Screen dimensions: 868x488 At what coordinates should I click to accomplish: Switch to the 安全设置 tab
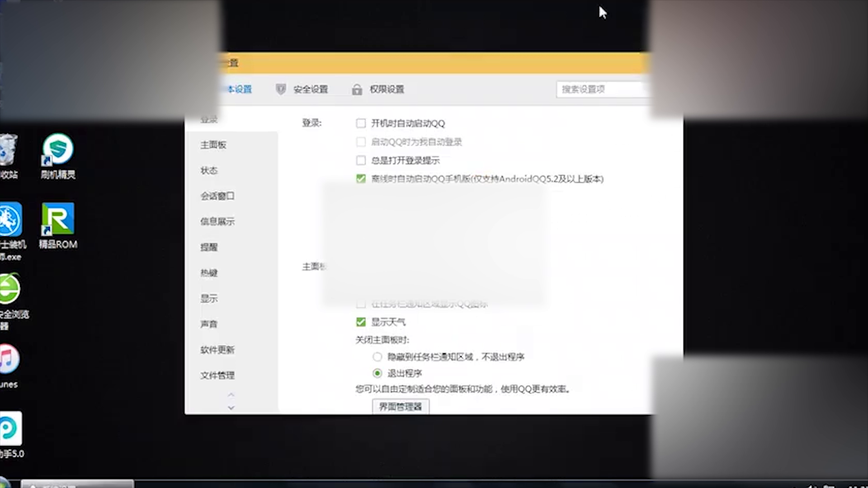click(311, 89)
